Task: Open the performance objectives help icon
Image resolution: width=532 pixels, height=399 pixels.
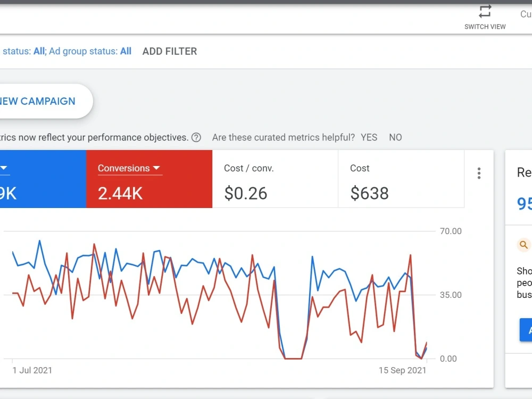Action: click(196, 137)
